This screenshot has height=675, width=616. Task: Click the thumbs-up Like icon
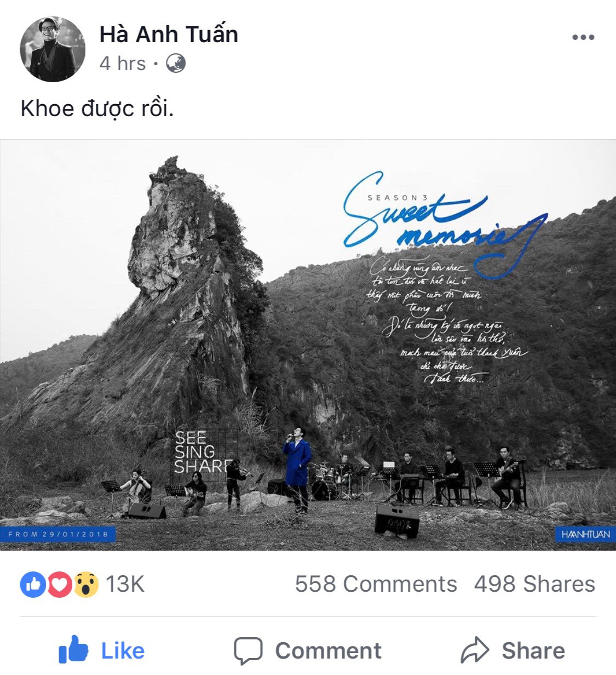[73, 650]
